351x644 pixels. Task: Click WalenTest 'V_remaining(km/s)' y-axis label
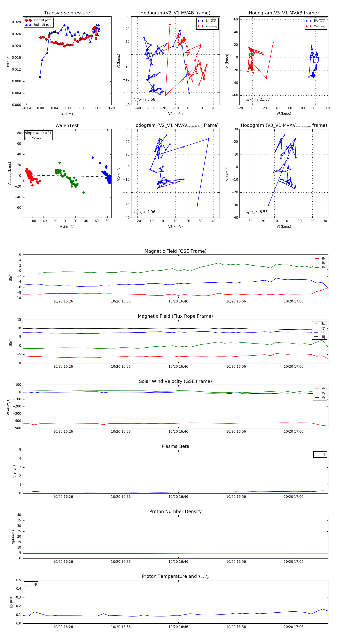click(x=10, y=173)
